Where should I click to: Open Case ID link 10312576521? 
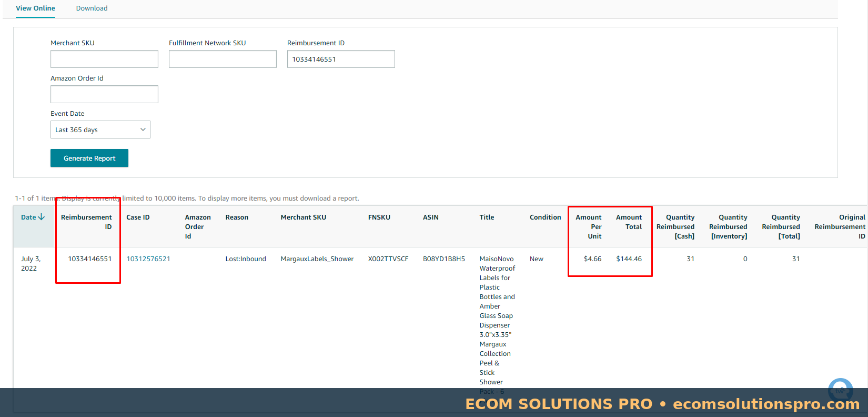point(148,259)
